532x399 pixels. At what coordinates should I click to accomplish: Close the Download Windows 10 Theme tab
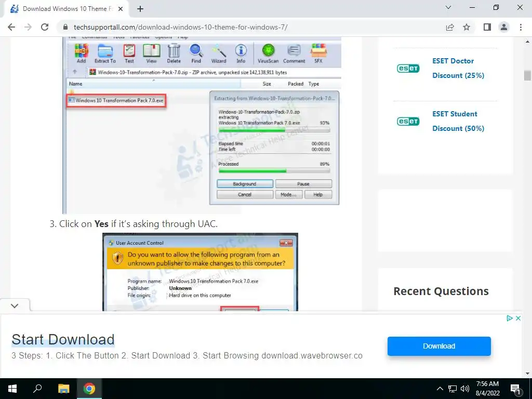pos(121,9)
